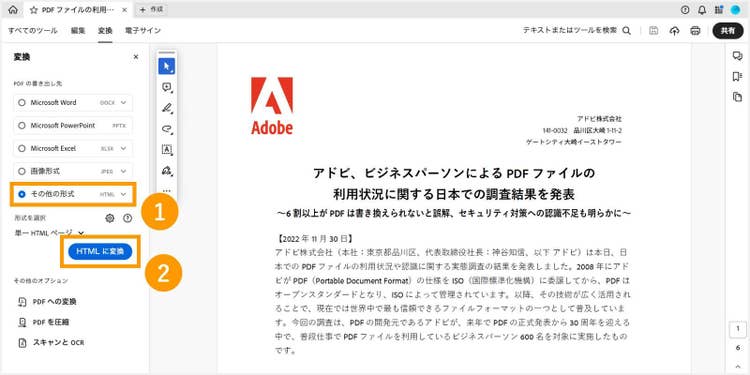Select the signature fill tool
The width and height of the screenshot is (750, 375).
click(x=166, y=170)
